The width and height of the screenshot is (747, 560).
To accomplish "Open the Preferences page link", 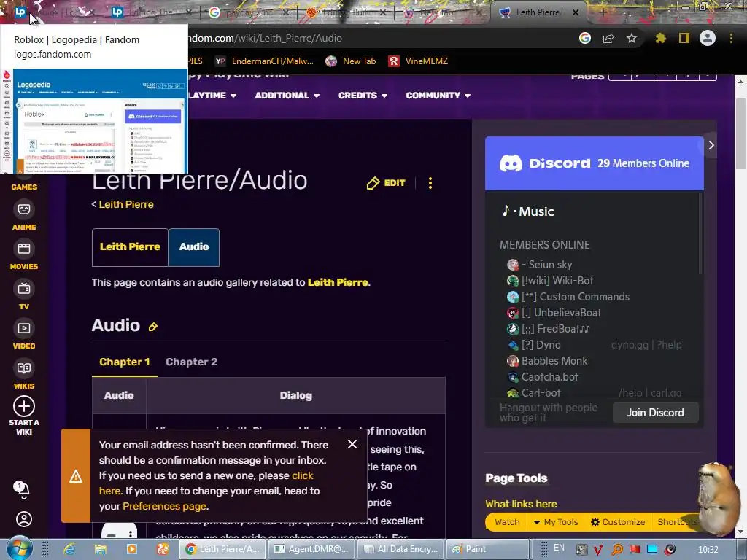I will (x=164, y=506).
